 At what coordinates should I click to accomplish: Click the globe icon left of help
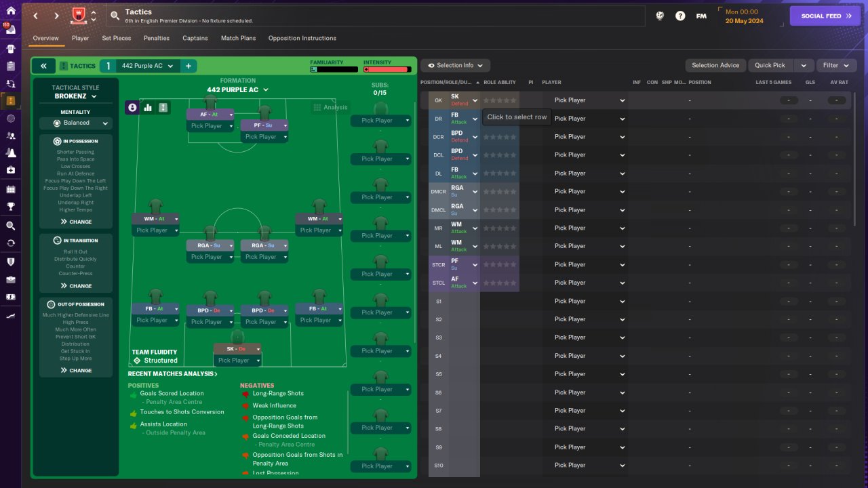click(x=659, y=16)
